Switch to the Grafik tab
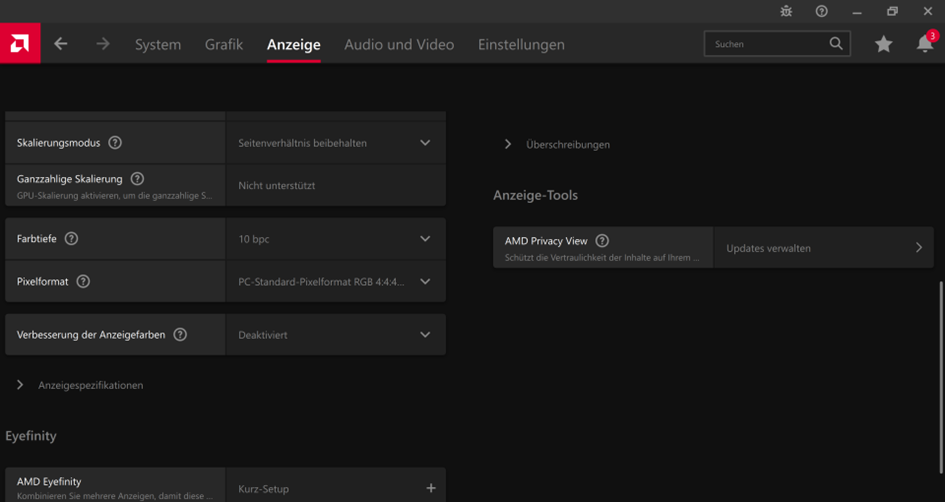This screenshot has height=502, width=945. (x=224, y=44)
